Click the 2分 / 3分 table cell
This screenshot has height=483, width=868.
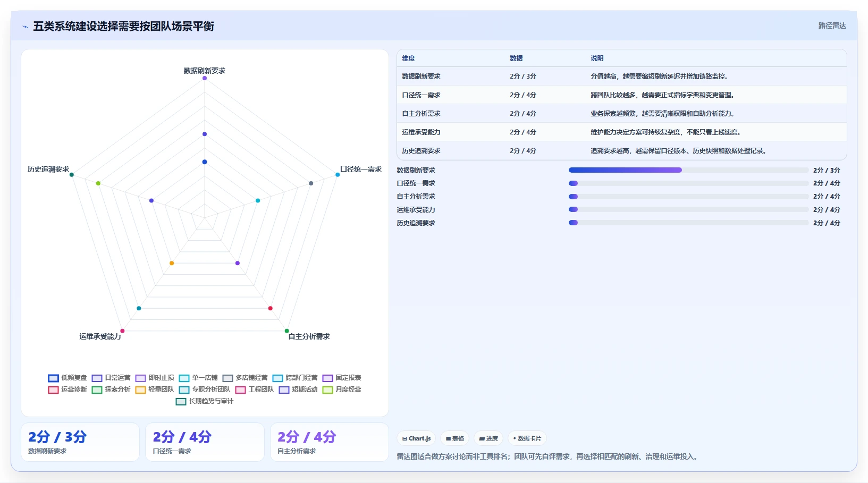523,77
